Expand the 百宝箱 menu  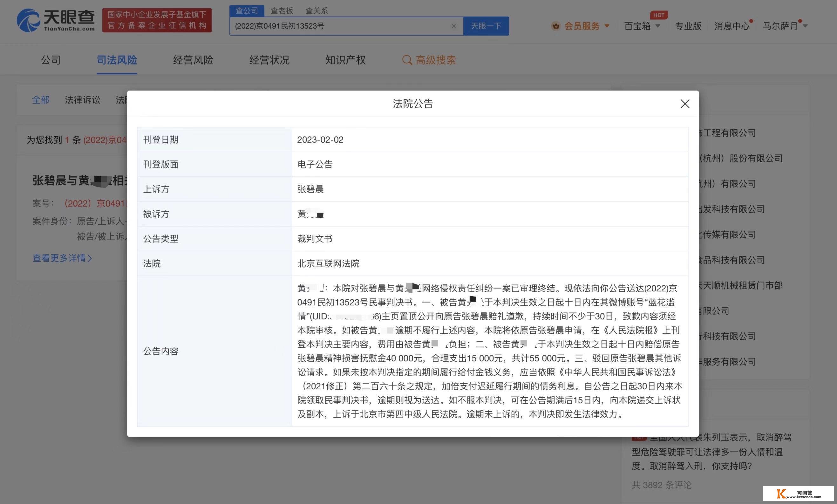642,26
